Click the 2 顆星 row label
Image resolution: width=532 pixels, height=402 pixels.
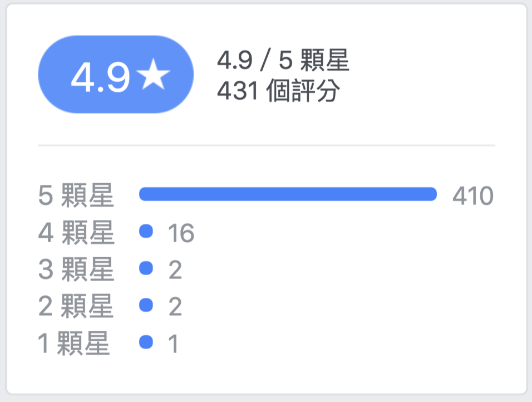pos(76,306)
